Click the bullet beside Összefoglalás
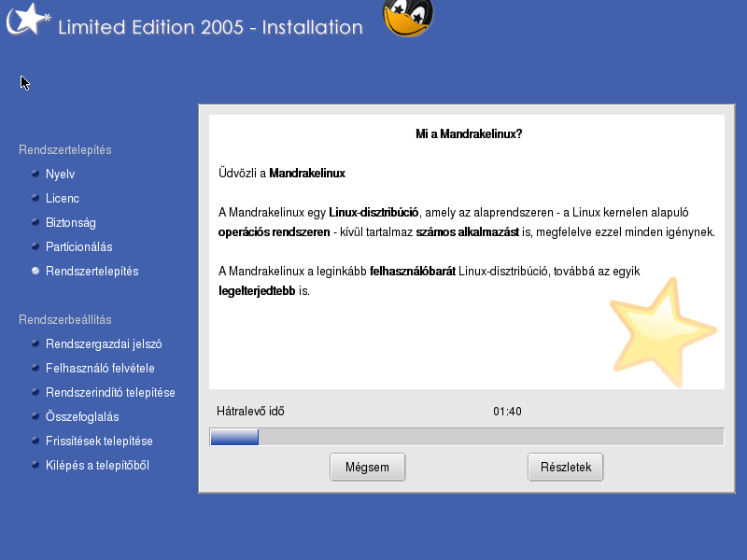747x560 pixels. 35,416
